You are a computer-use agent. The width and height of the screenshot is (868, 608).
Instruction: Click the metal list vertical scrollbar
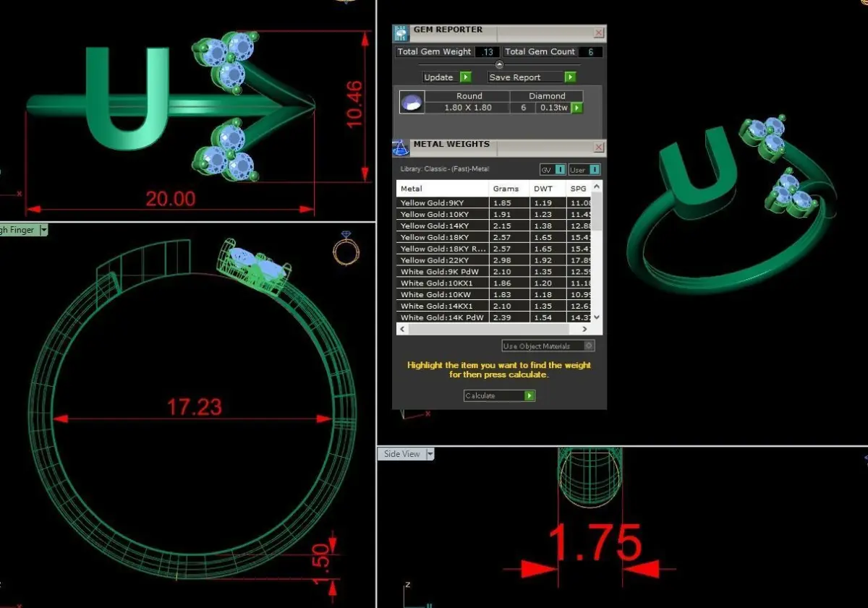tap(597, 253)
